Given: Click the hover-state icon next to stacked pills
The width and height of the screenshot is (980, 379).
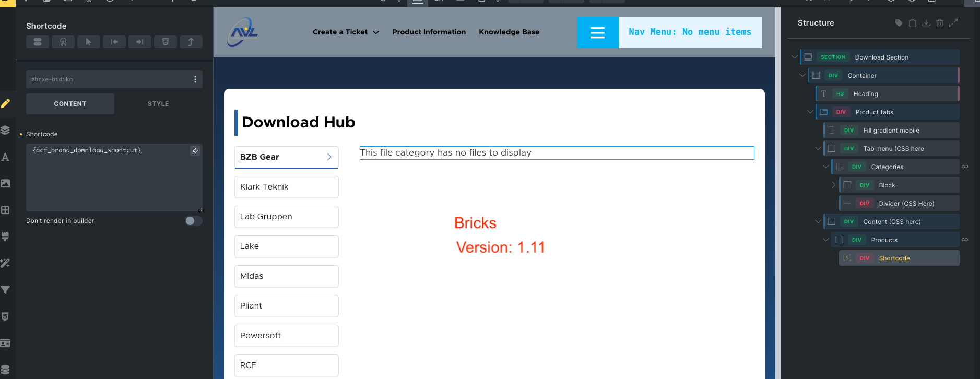Looking at the screenshot, I should tap(63, 42).
